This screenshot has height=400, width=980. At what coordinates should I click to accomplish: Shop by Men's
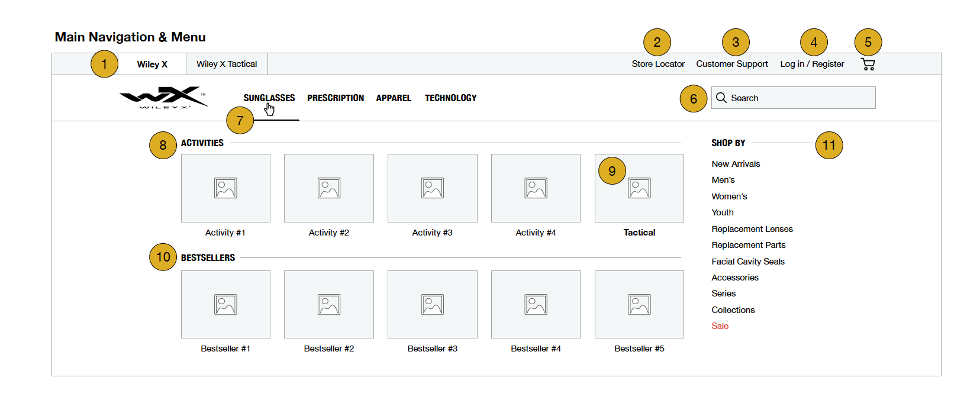(723, 180)
